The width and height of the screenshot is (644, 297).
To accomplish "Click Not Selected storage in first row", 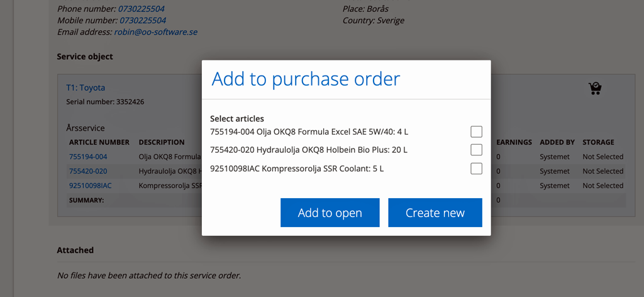I will coord(603,157).
